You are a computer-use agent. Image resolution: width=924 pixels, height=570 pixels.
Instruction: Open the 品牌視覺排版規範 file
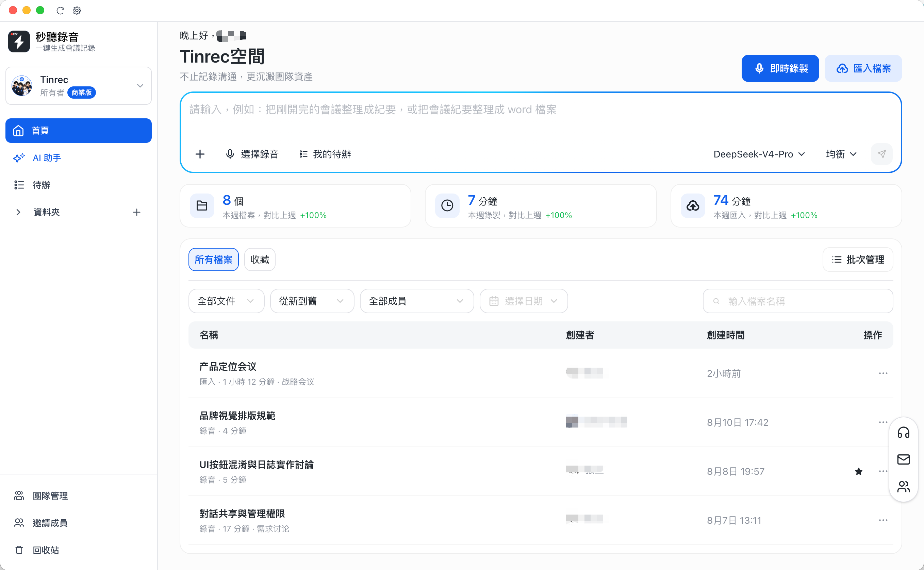pyautogui.click(x=237, y=416)
